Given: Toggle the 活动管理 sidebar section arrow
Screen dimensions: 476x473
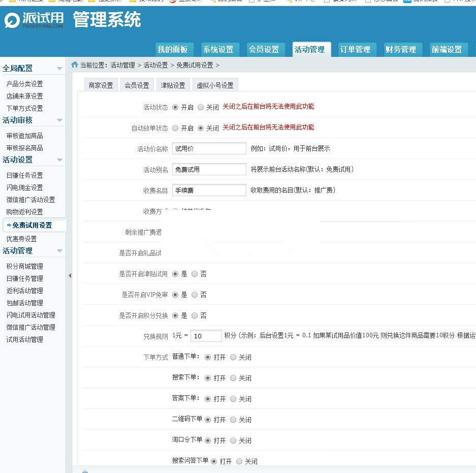Looking at the screenshot, I should click(x=59, y=251).
